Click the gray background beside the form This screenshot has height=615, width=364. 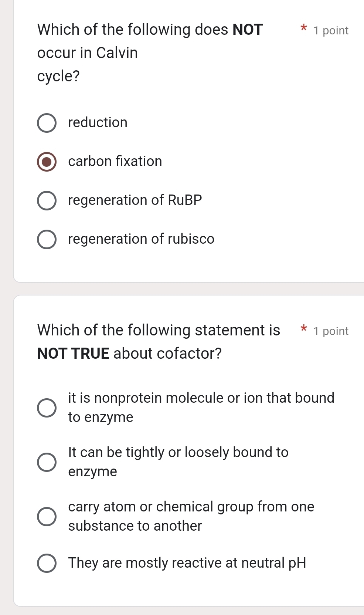[6, 296]
